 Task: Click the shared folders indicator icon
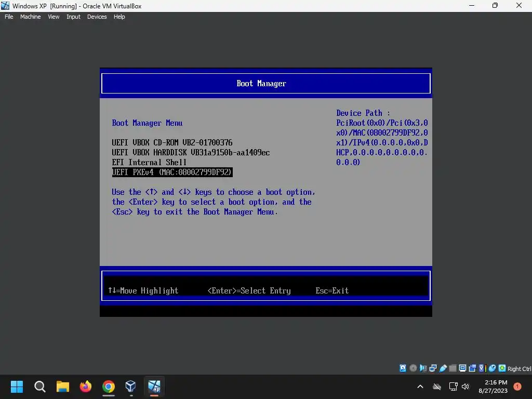(453, 368)
